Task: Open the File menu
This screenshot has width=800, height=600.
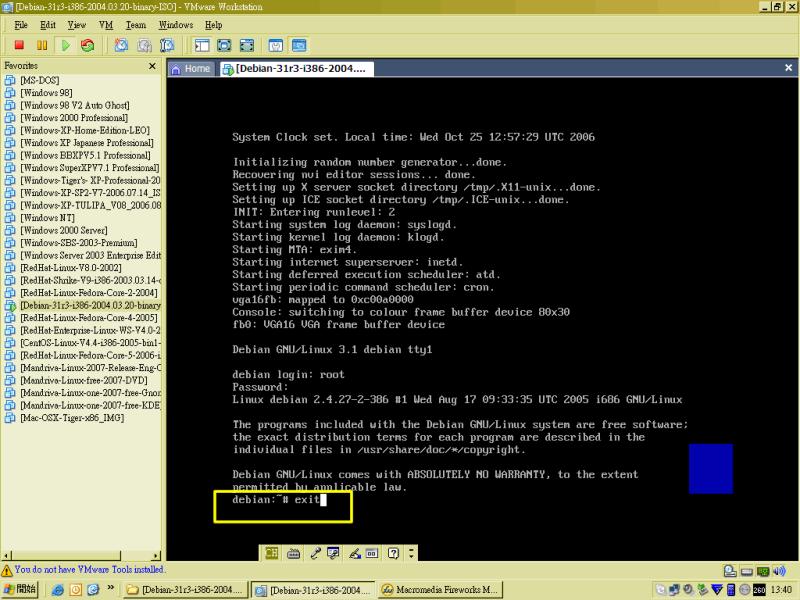Action: (x=21, y=24)
